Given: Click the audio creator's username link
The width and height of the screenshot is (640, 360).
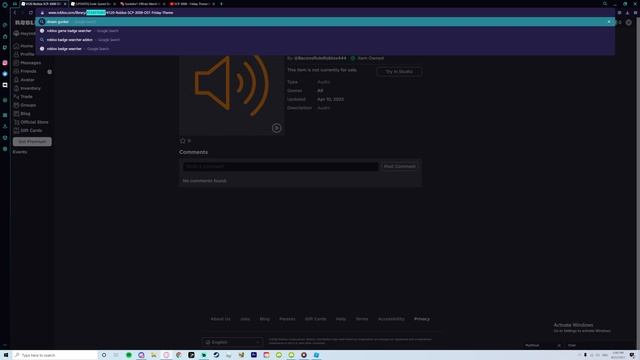Looking at the screenshot, I should click(320, 58).
